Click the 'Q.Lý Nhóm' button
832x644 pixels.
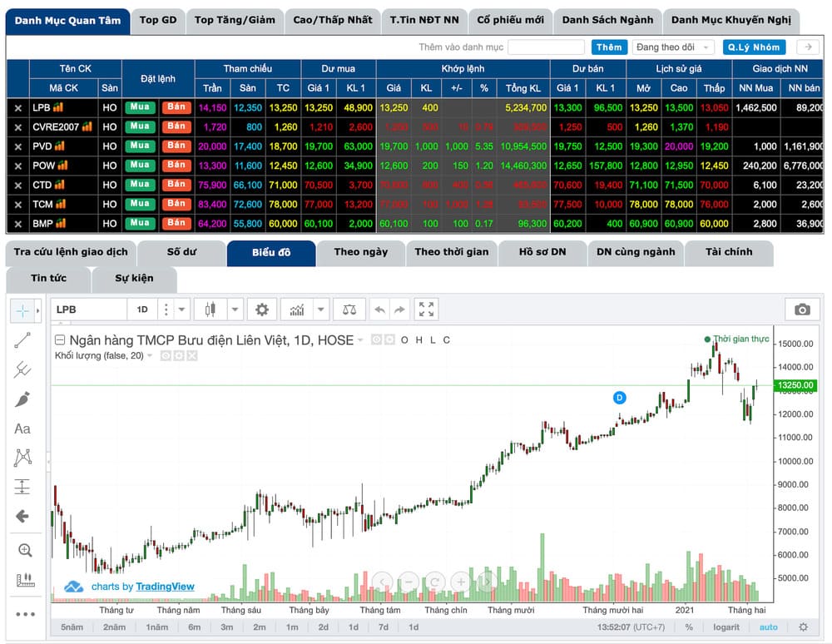[x=754, y=47]
